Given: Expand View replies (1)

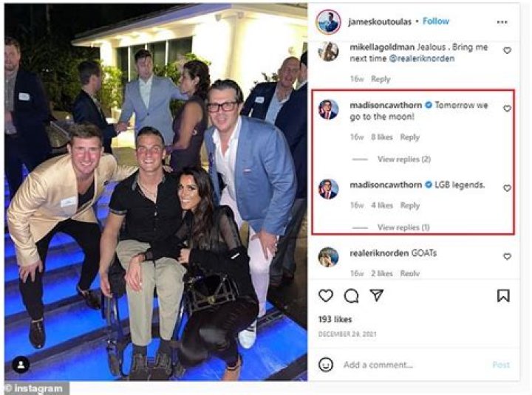Looking at the screenshot, I should coord(403,227).
